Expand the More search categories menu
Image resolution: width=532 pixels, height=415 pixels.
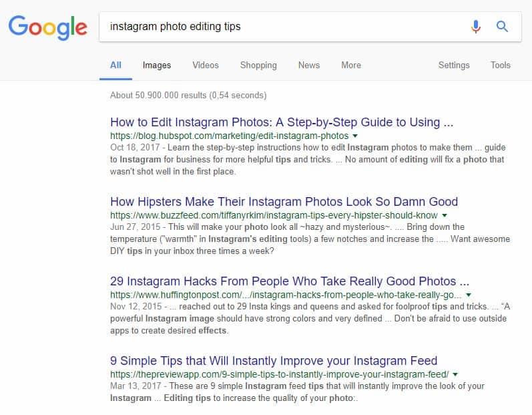[351, 65]
